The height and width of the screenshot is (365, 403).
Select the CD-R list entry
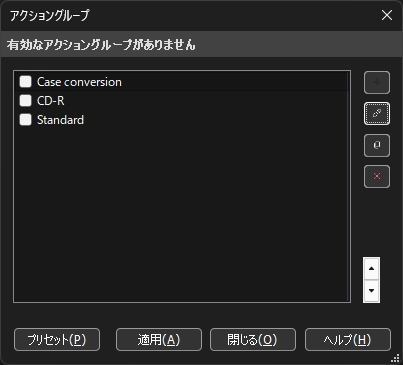point(182,101)
